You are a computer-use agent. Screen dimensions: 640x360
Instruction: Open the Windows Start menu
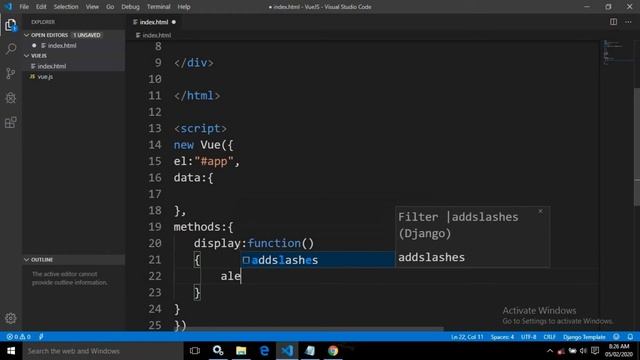pyautogui.click(x=11, y=351)
